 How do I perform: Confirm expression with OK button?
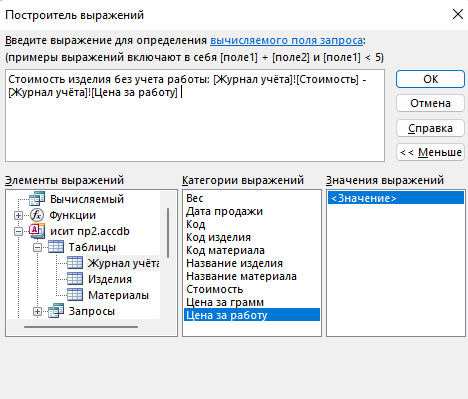tap(430, 79)
